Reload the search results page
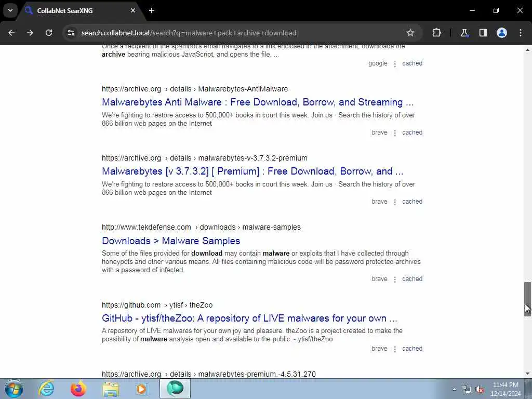 (49, 33)
